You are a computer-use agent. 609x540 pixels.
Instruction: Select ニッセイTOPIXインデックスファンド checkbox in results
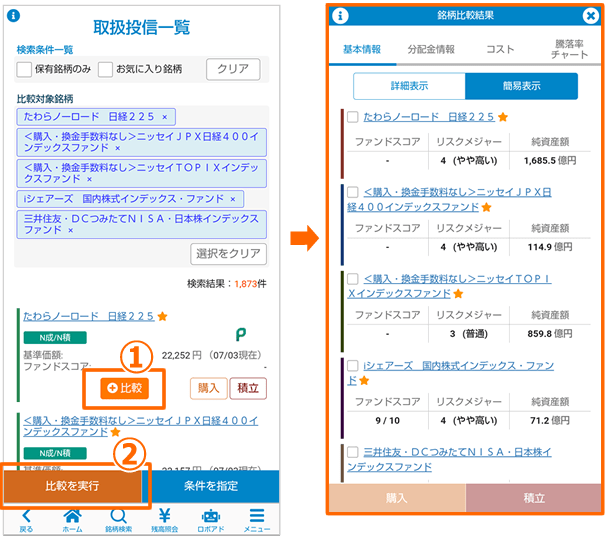352,279
